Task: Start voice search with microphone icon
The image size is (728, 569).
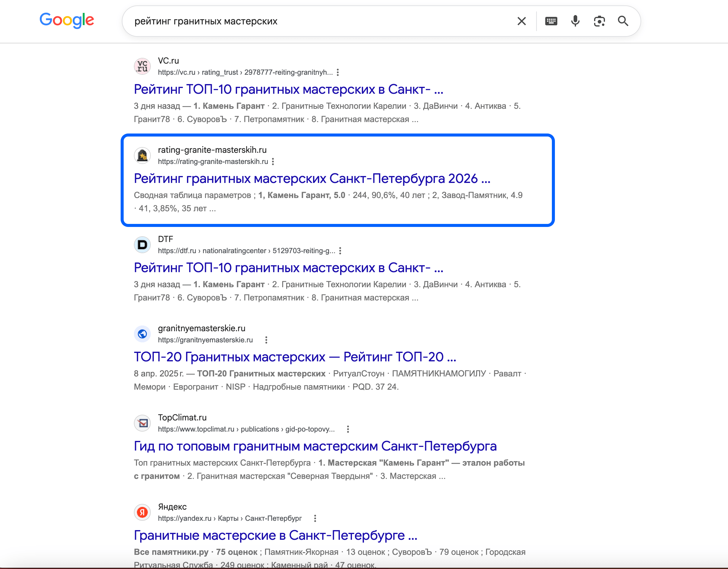Action: pyautogui.click(x=575, y=21)
